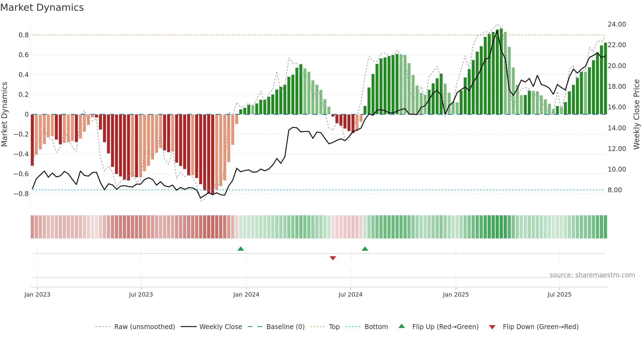Viewport: 644px width, 362px height.
Task: Click the 0 baseline axis tick label
Action: pyautogui.click(x=27, y=114)
